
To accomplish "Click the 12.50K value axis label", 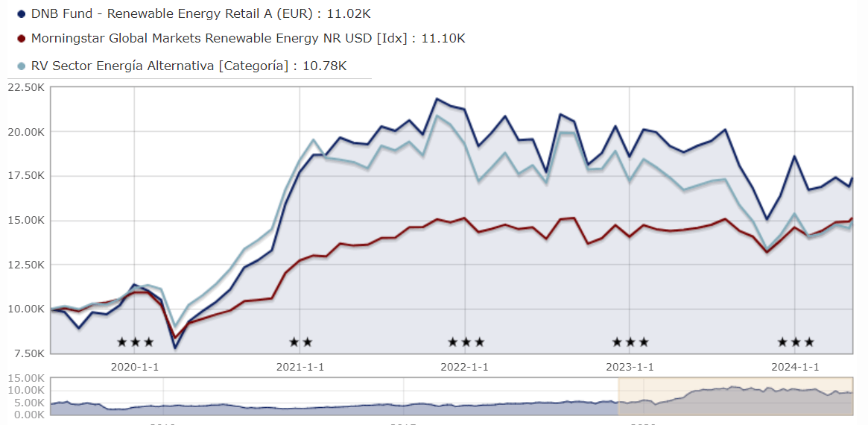I will 25,264.
